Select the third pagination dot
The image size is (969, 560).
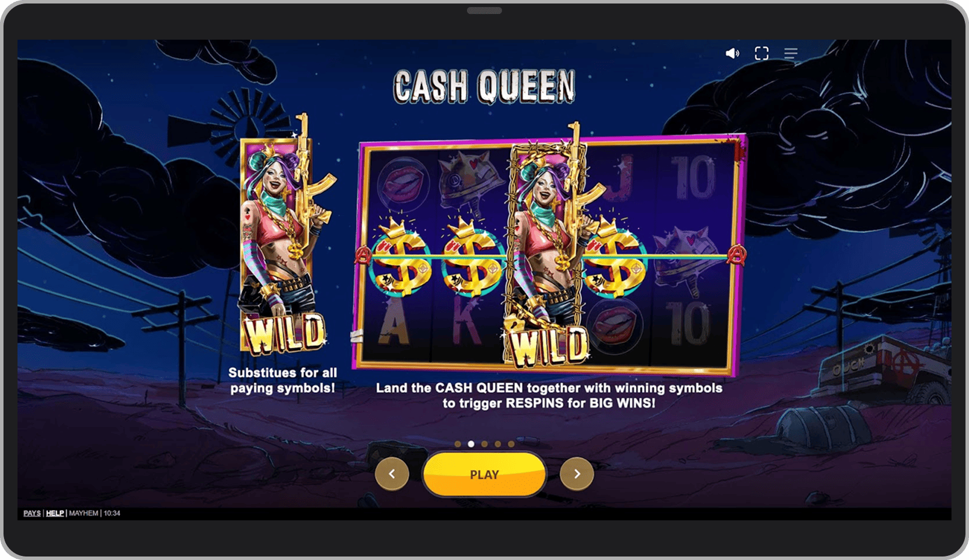click(484, 444)
